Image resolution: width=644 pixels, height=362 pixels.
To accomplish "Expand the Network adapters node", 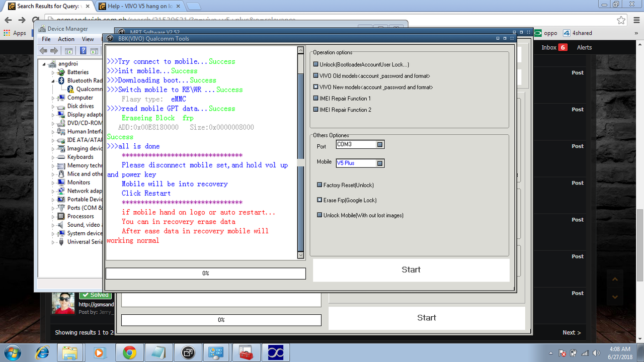I will (53, 191).
